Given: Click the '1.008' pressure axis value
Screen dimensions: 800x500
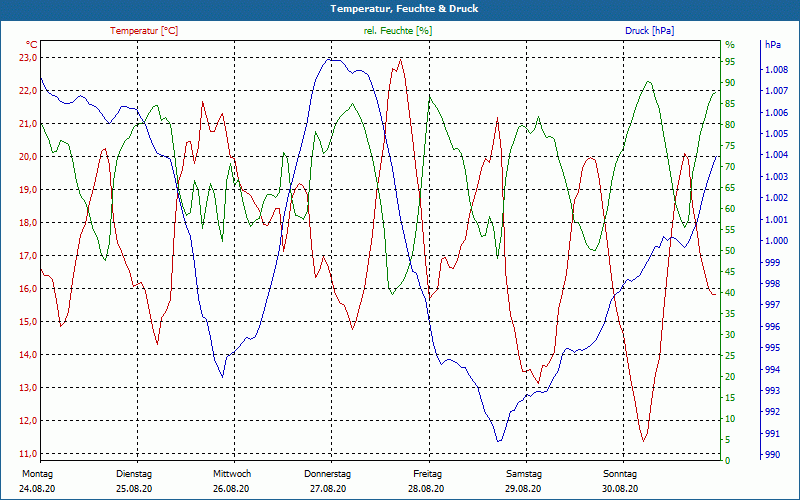Looking at the screenshot, I should pyautogui.click(x=777, y=70).
